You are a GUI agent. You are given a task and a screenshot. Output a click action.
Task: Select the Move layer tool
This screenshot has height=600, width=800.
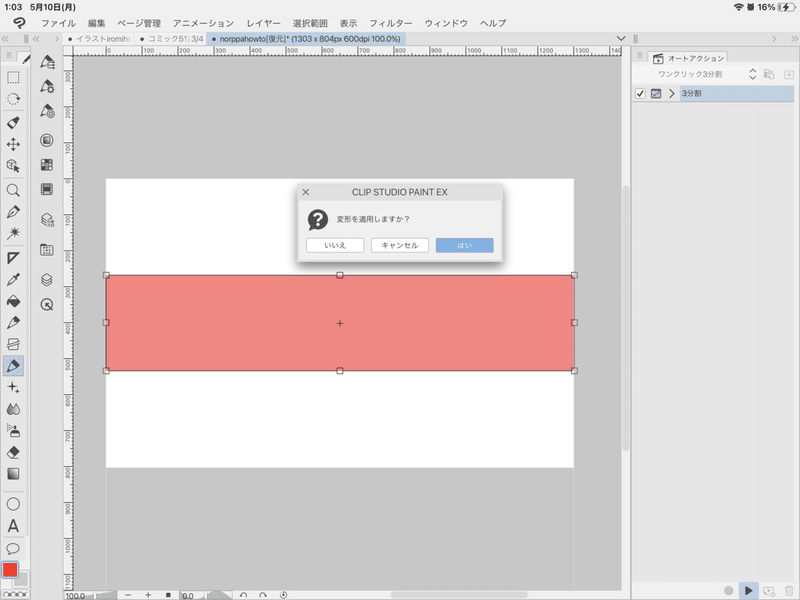tap(13, 144)
